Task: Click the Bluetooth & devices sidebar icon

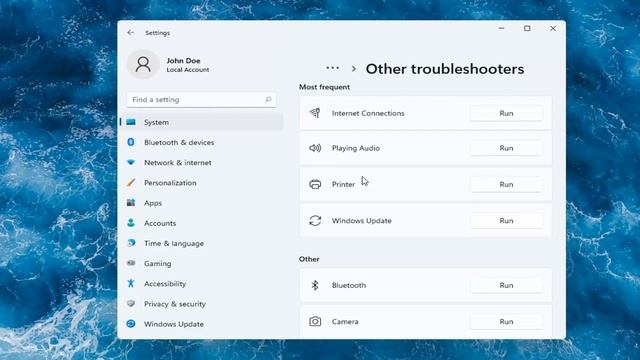Action: 131,142
